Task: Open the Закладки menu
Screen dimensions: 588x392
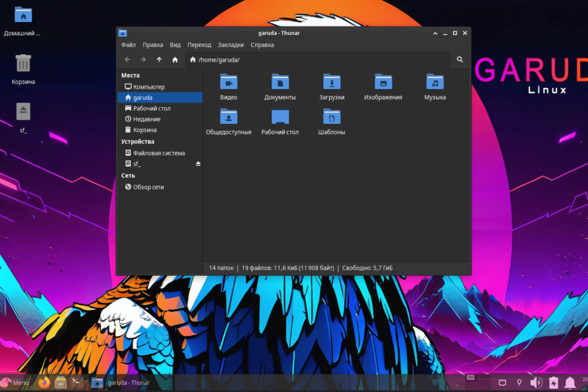Action: coord(231,45)
